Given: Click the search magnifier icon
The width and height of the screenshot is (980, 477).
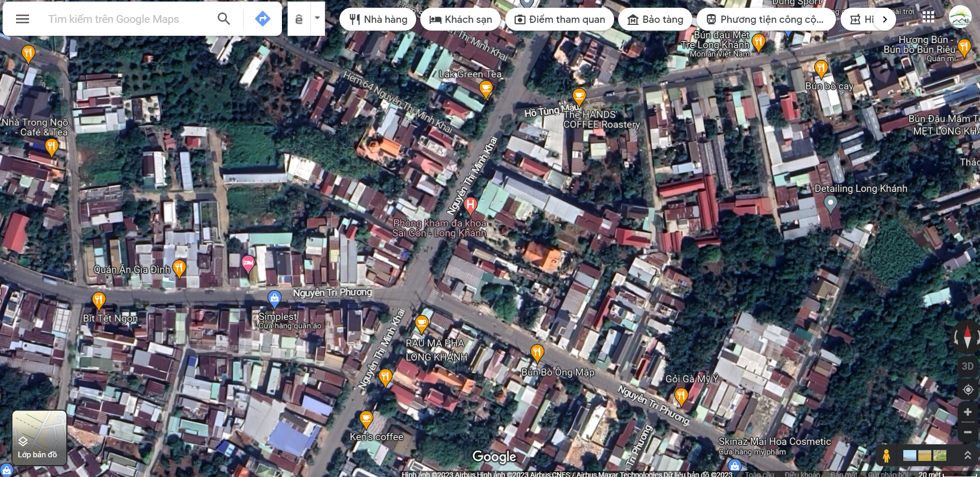Looking at the screenshot, I should pyautogui.click(x=223, y=19).
